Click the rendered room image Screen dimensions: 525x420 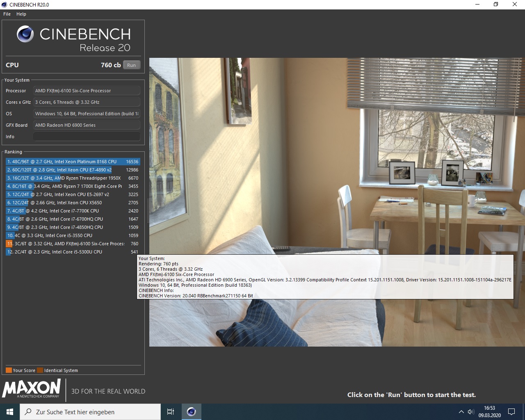pos(337,202)
